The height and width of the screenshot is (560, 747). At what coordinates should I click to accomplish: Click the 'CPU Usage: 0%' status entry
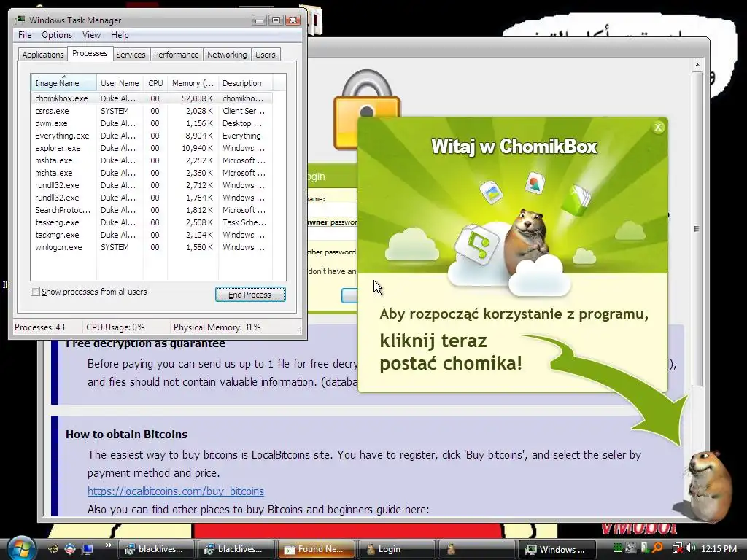click(x=115, y=327)
